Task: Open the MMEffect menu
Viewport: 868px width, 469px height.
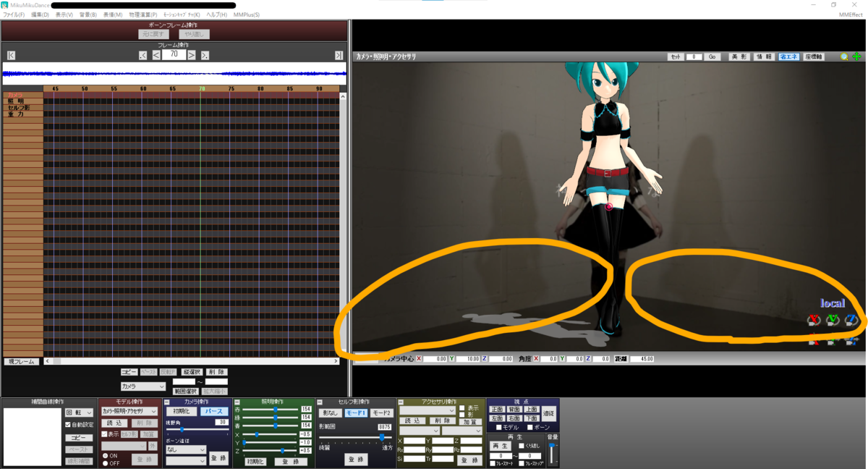Action: coord(850,14)
